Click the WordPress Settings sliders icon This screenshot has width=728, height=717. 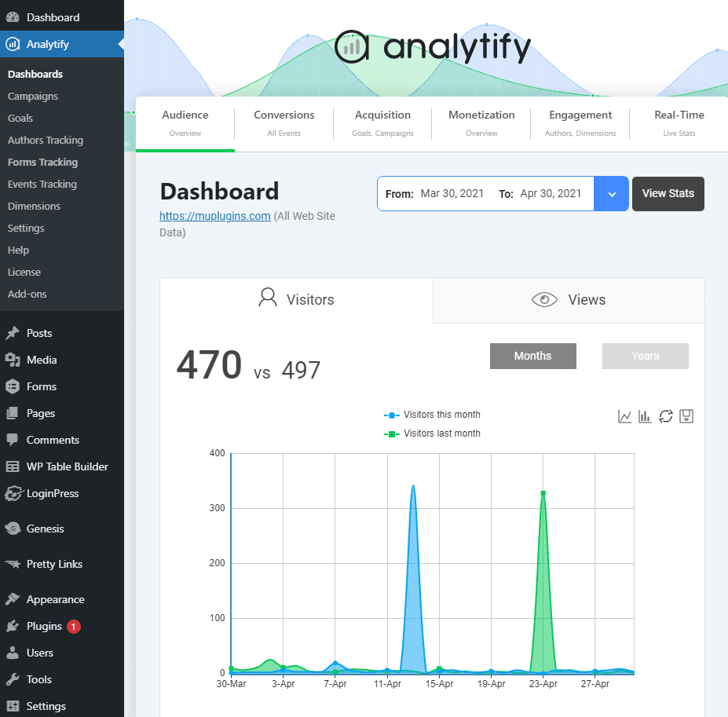(x=13, y=706)
